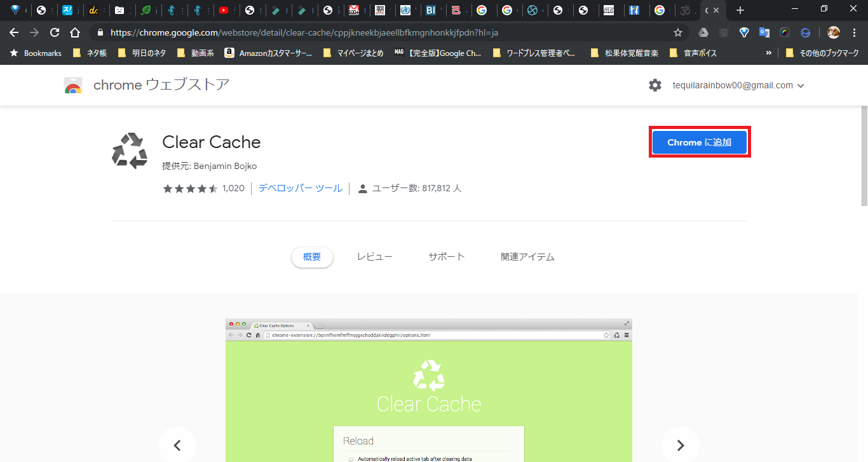The width and height of the screenshot is (868, 462).
Task: Reload the current page
Action: click(x=55, y=32)
